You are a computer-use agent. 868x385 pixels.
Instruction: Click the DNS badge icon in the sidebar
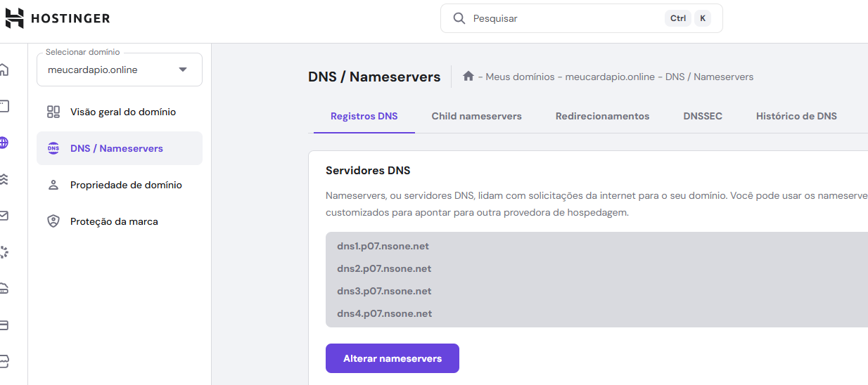pos(53,148)
